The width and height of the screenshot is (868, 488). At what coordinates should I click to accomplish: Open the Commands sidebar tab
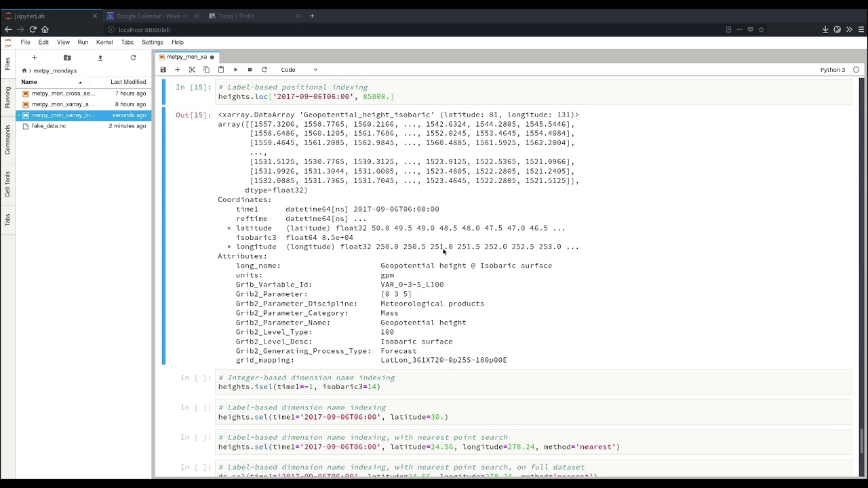click(7, 139)
